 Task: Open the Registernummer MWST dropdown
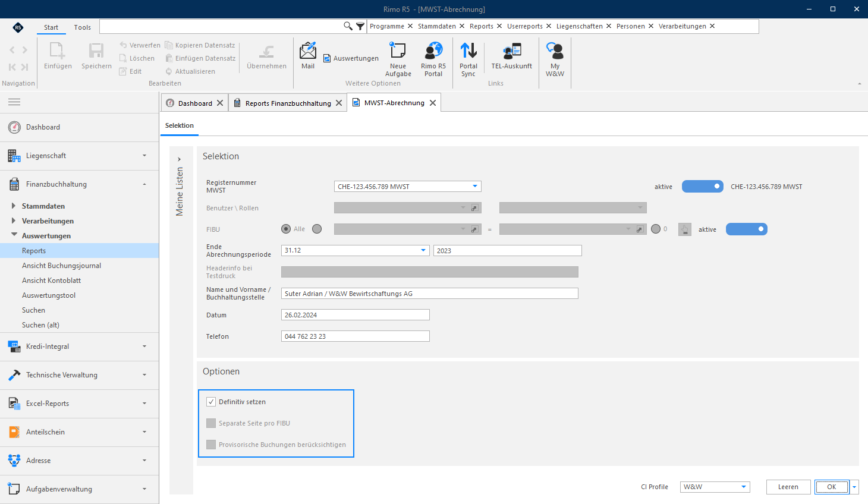pyautogui.click(x=475, y=187)
